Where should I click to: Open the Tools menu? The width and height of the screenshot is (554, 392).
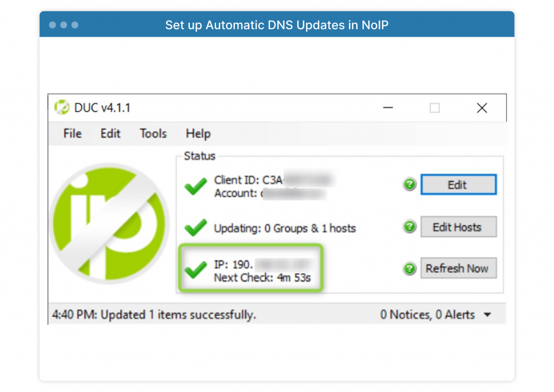153,134
